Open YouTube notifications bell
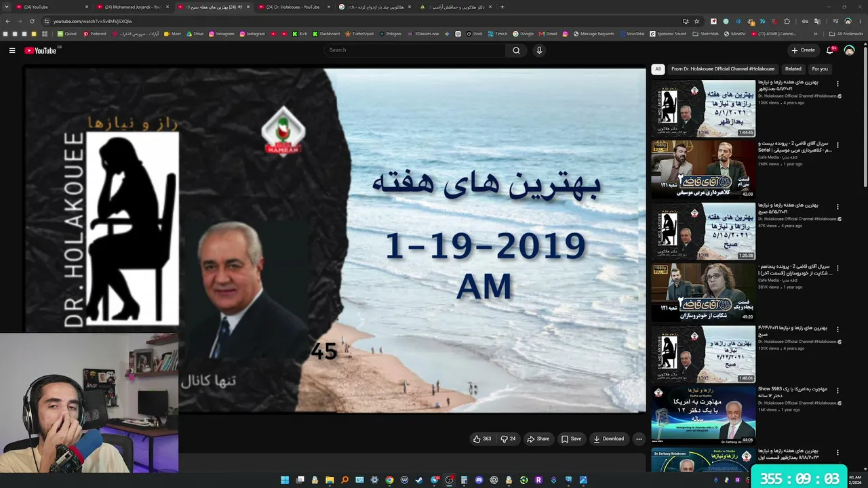The image size is (868, 488). tap(830, 50)
